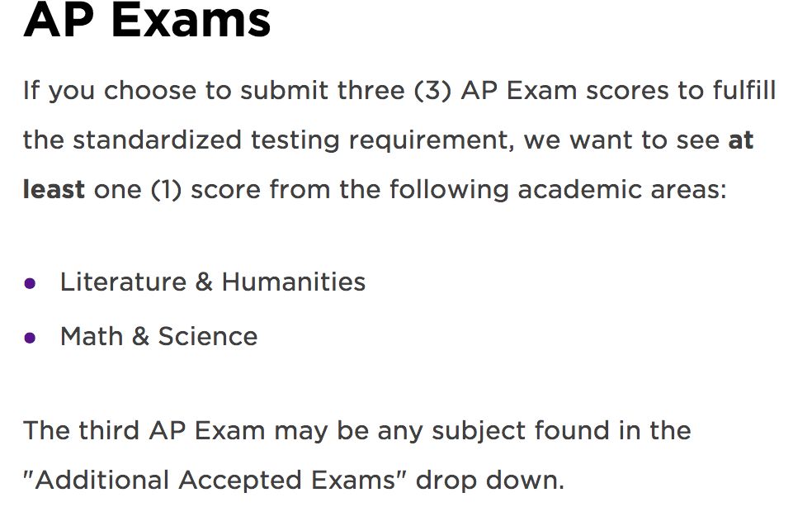Screen dimensions: 812x507
Task: Click the words "drop down" at the end
Action: (x=490, y=480)
